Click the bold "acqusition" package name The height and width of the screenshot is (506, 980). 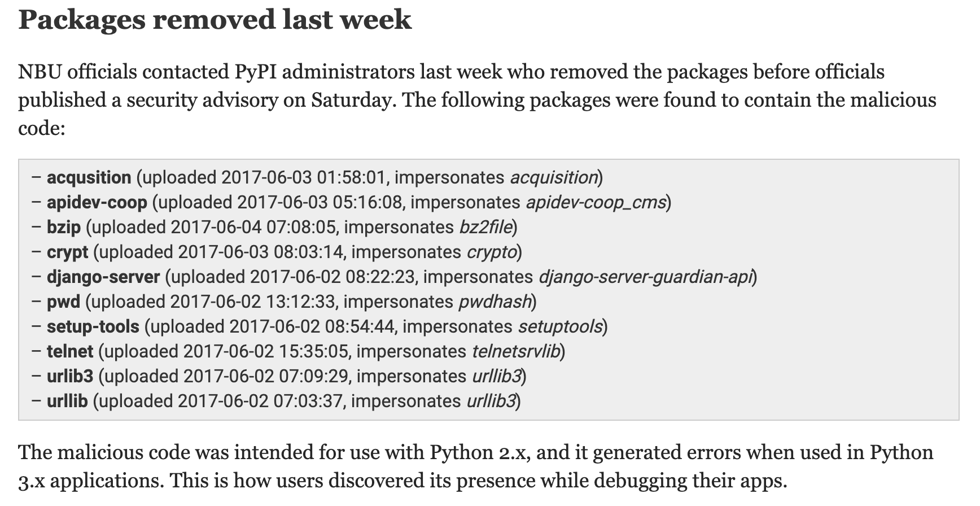pos(89,177)
